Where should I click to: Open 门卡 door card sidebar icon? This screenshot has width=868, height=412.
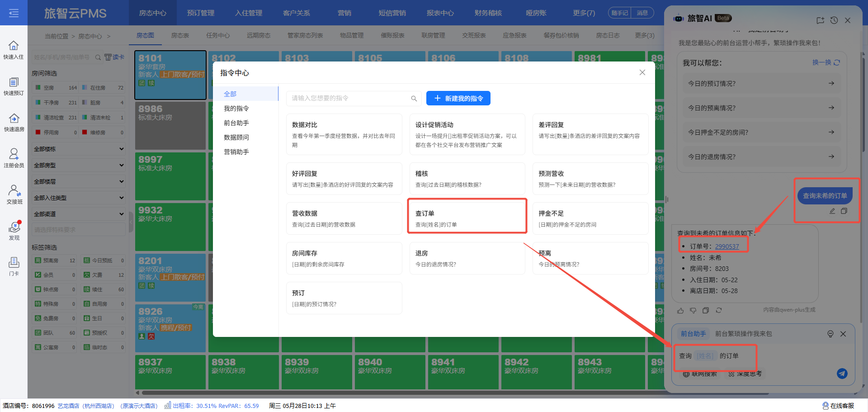pyautogui.click(x=14, y=267)
